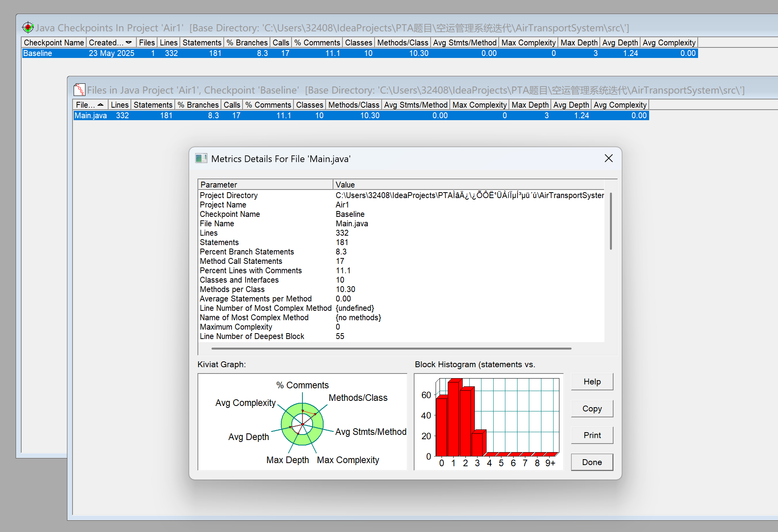Screen dimensions: 778x532
Task: Click the Help button
Action: [592, 382]
